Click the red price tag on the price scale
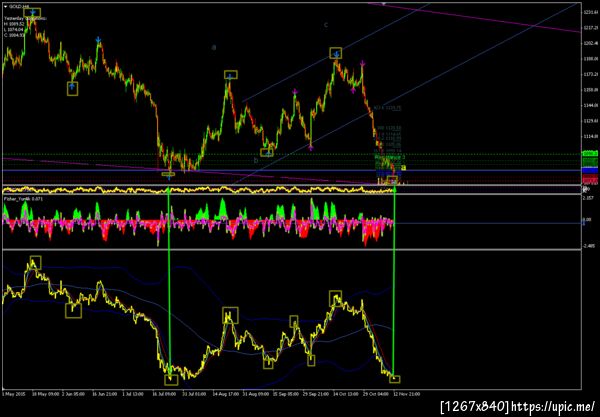This screenshot has width=600, height=417. (x=590, y=180)
